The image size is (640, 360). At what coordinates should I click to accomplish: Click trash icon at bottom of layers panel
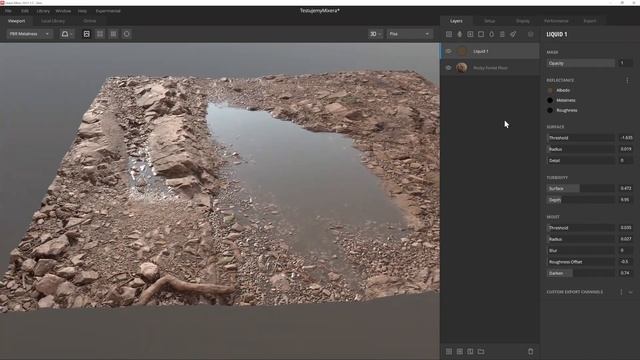click(531, 351)
